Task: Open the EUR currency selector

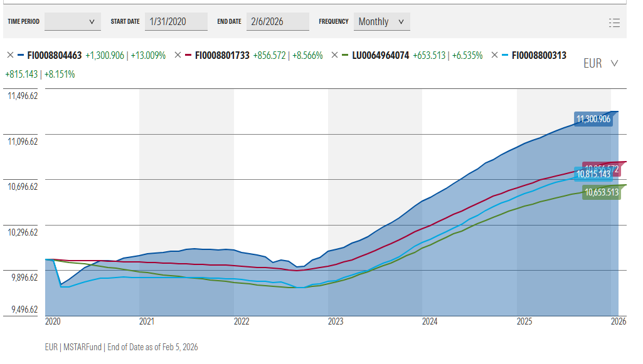Action: 601,63
